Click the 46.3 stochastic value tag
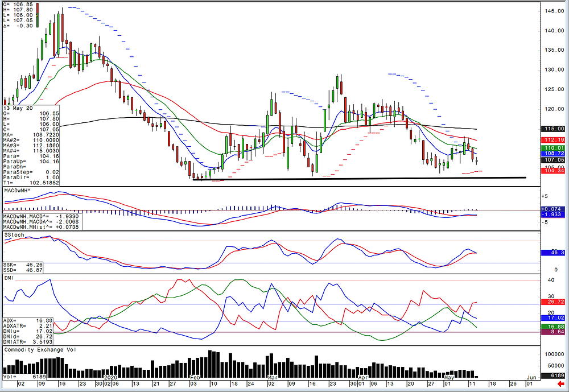The width and height of the screenshot is (569, 392). (x=553, y=253)
